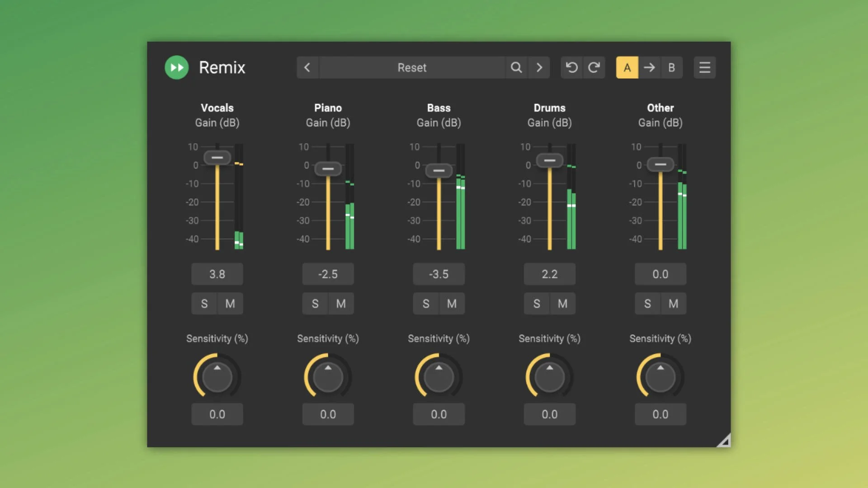
Task: Switch to snapshot B
Action: click(672, 67)
